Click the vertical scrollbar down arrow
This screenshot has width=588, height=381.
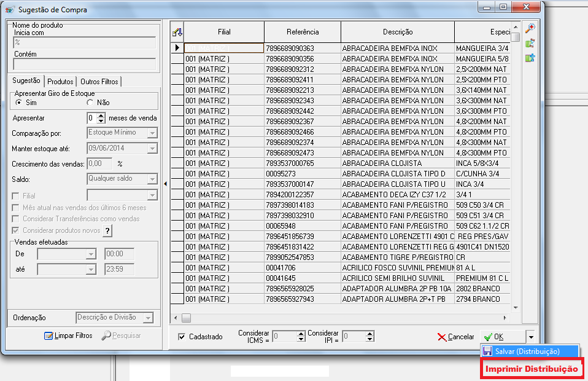(x=516, y=308)
